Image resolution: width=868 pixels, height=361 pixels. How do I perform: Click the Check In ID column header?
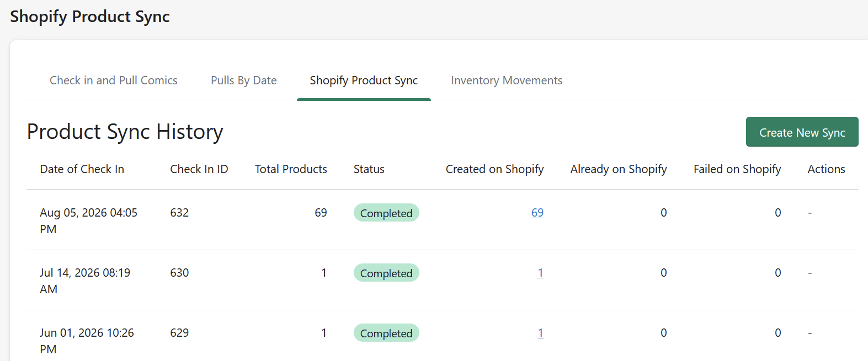coord(199,169)
